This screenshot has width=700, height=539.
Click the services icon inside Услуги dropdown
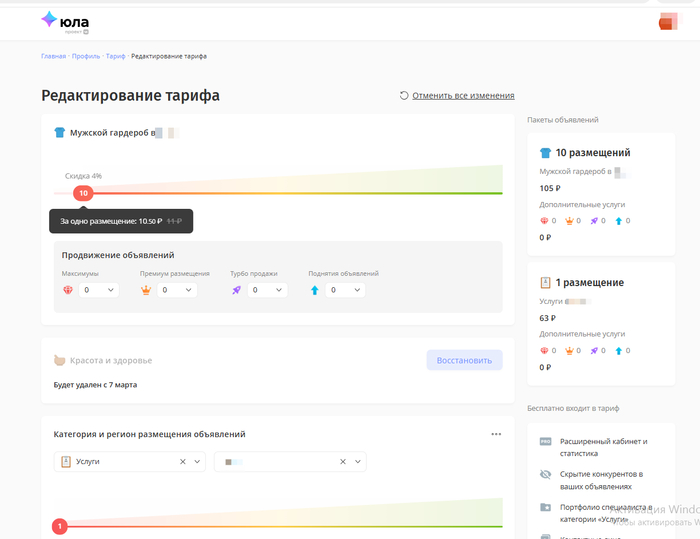click(66, 461)
